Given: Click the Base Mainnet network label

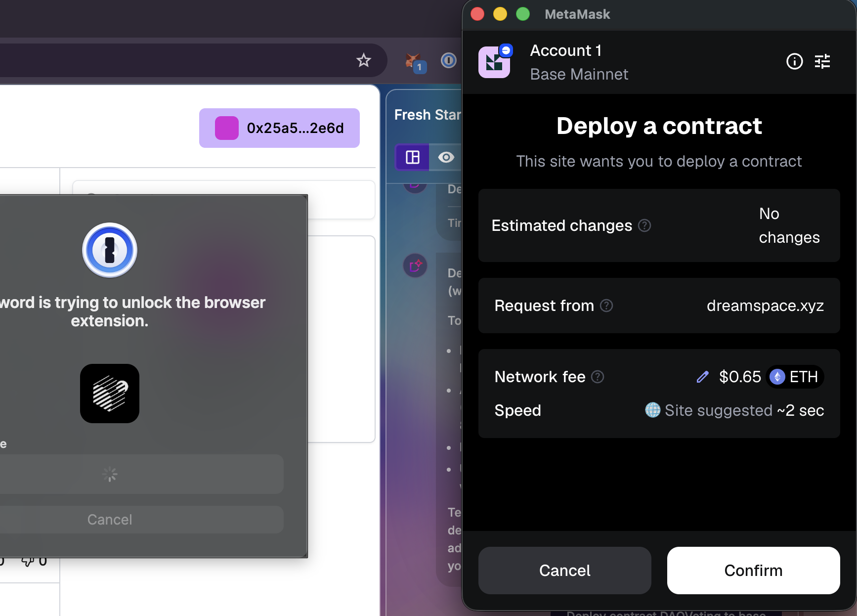Looking at the screenshot, I should click(x=579, y=74).
